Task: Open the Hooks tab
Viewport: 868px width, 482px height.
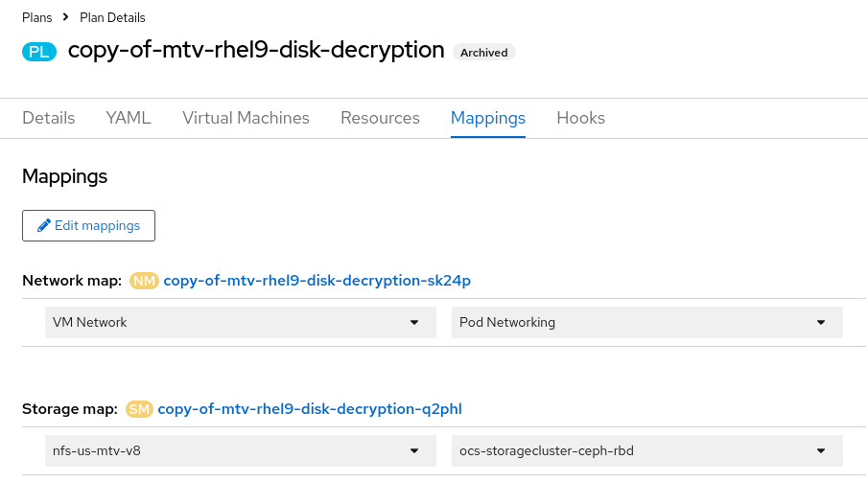Action: coord(580,118)
